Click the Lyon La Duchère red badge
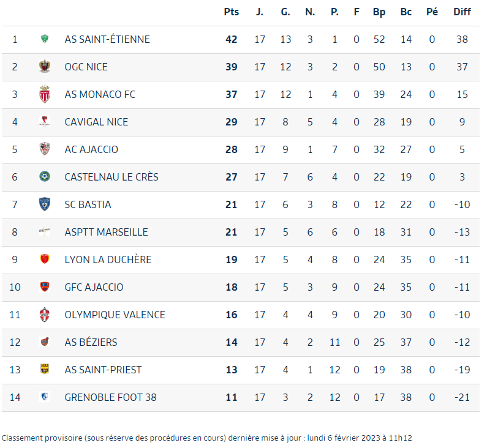 [x=45, y=259]
